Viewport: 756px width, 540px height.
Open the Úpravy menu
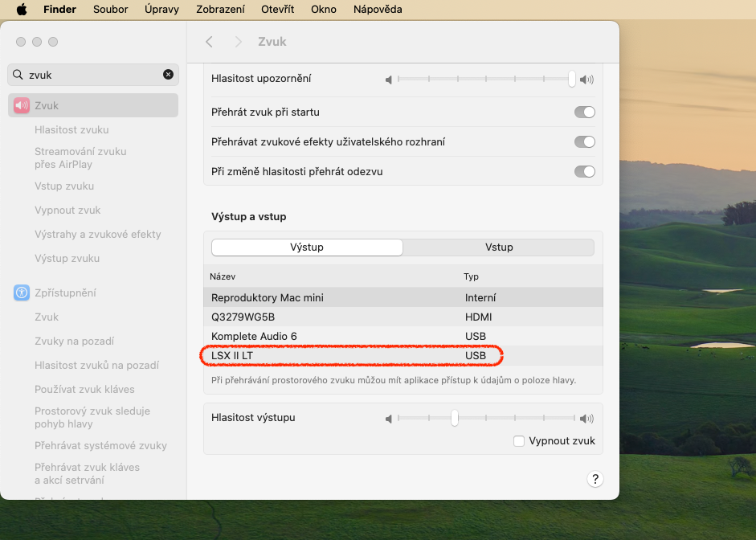click(162, 9)
